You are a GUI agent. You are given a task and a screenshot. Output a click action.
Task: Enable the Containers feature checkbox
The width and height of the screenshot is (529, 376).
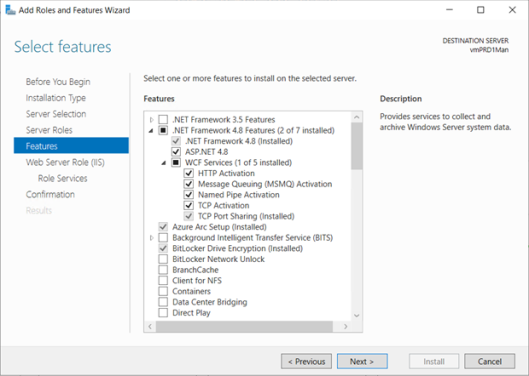pos(163,291)
